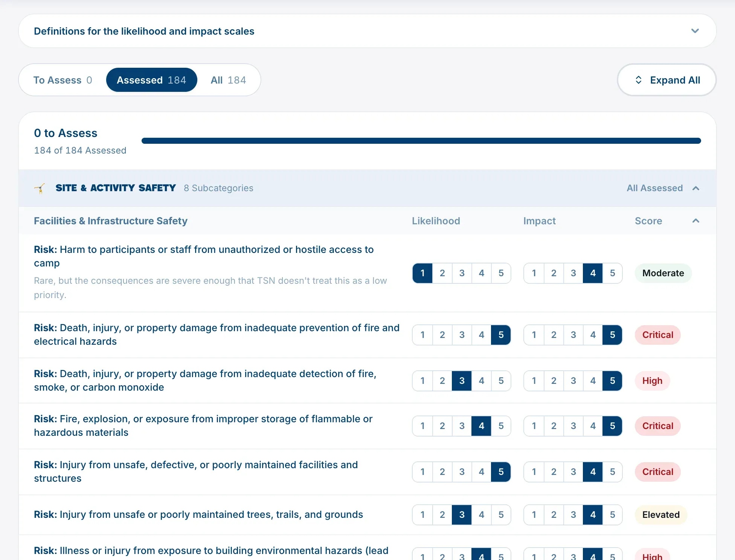Set likelihood 4 for trees and trails risk
The image size is (735, 560).
coord(481,514)
